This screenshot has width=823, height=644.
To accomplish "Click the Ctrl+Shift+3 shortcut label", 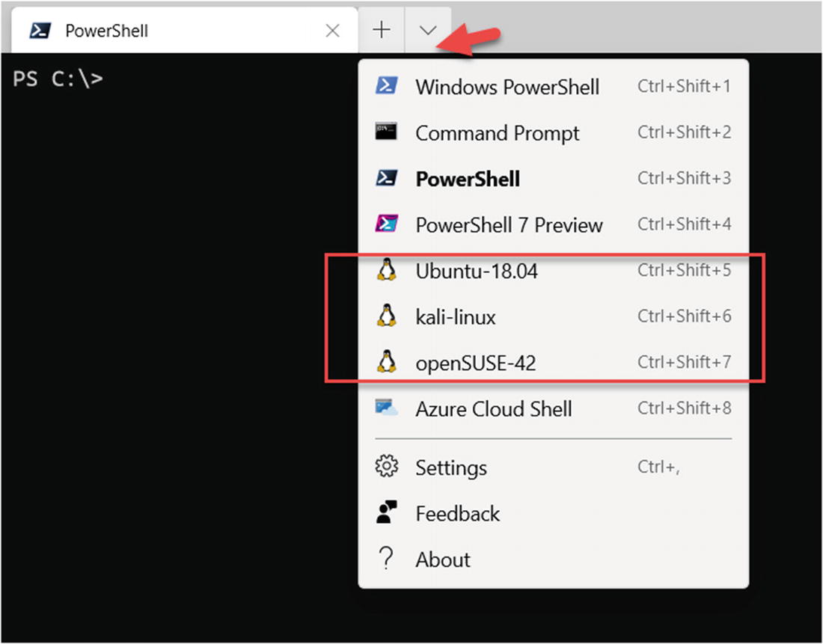I will pos(684,178).
